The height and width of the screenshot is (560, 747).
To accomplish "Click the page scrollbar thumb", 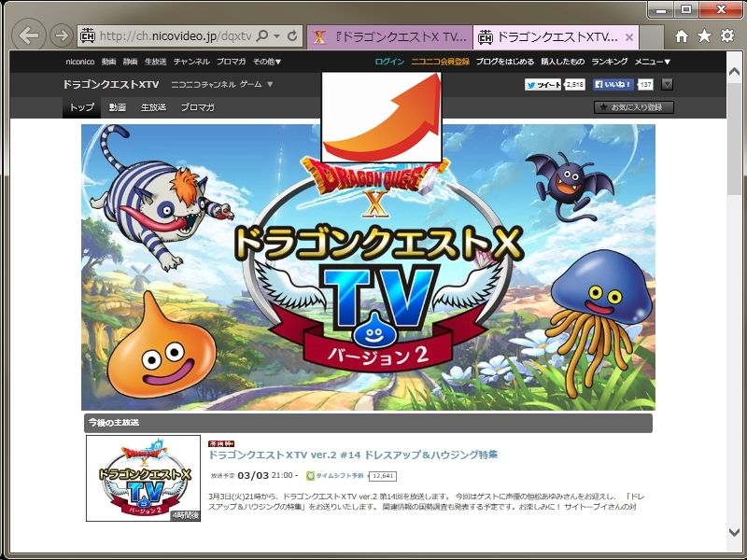I will tap(734, 138).
